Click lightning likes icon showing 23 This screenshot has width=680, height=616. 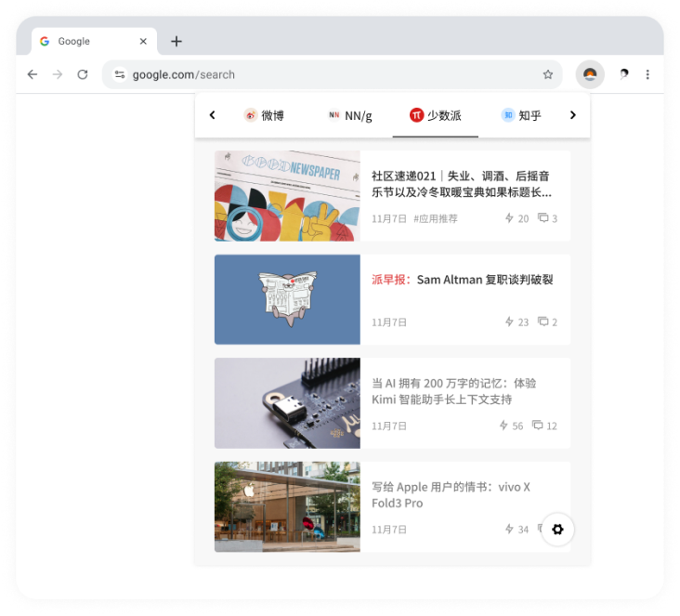pyautogui.click(x=509, y=321)
